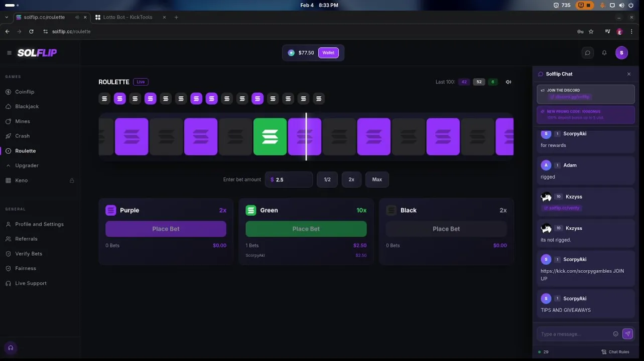The image size is (644, 361).
Task: Place bet on Black
Action: click(446, 229)
